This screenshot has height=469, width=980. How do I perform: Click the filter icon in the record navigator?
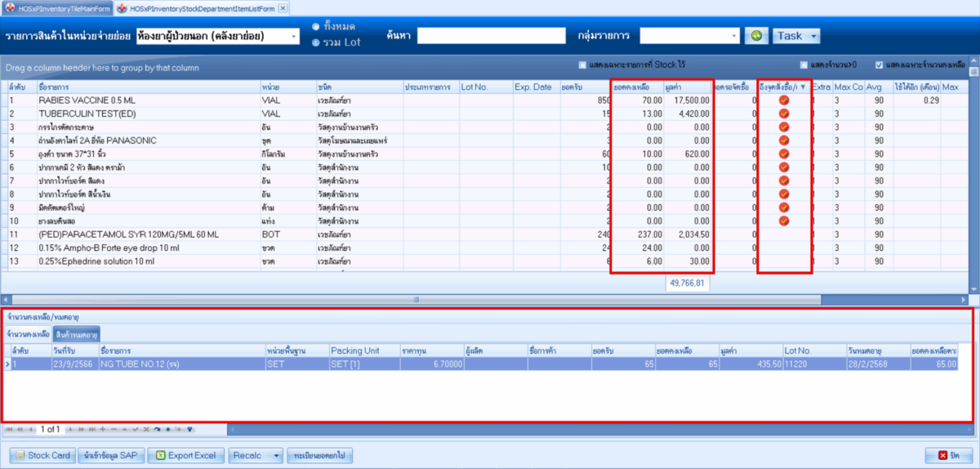click(189, 428)
